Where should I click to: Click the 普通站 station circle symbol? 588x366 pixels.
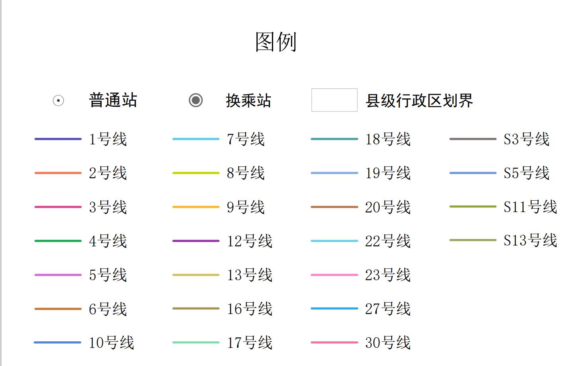58,100
